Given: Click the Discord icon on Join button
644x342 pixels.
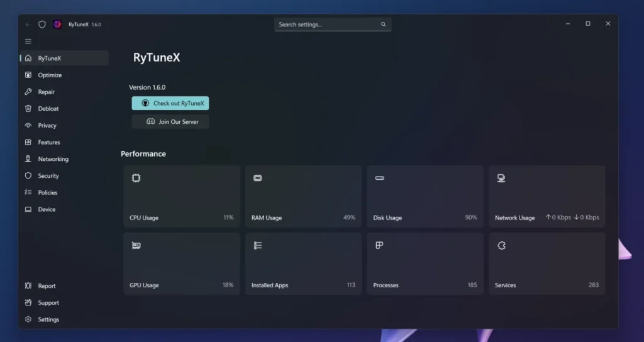Looking at the screenshot, I should (151, 121).
